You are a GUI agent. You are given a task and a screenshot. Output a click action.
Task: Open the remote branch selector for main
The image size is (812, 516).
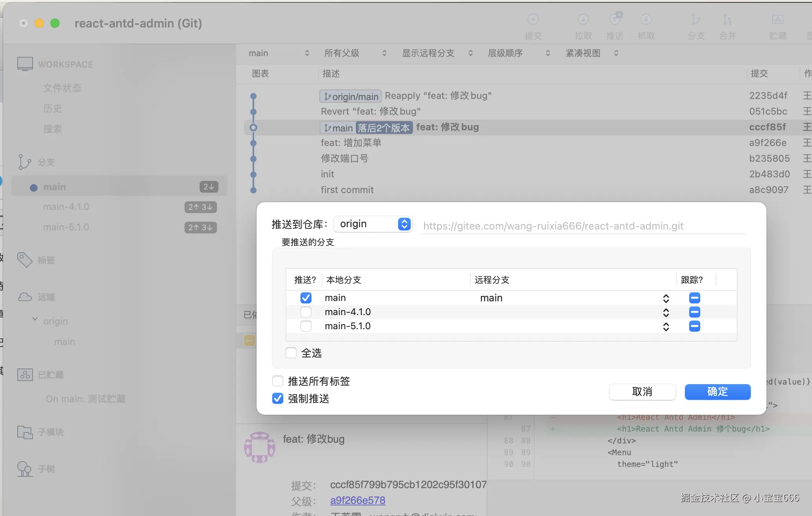(666, 298)
